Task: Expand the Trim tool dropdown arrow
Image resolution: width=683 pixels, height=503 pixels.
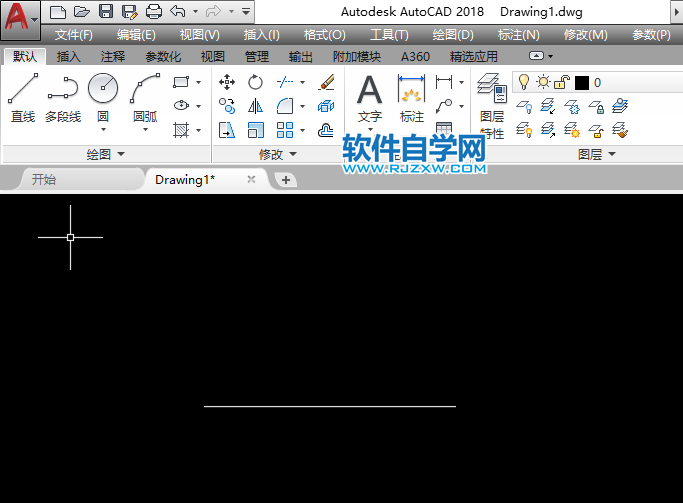Action: tap(302, 82)
